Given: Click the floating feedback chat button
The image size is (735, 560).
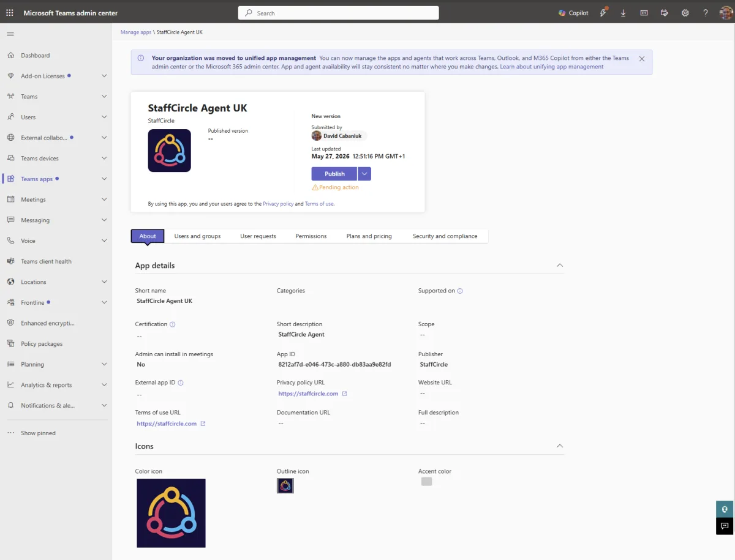Looking at the screenshot, I should [x=725, y=526].
